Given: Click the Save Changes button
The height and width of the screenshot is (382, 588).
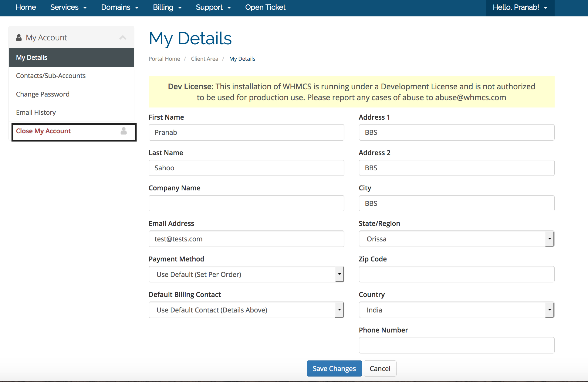Looking at the screenshot, I should coord(334,368).
